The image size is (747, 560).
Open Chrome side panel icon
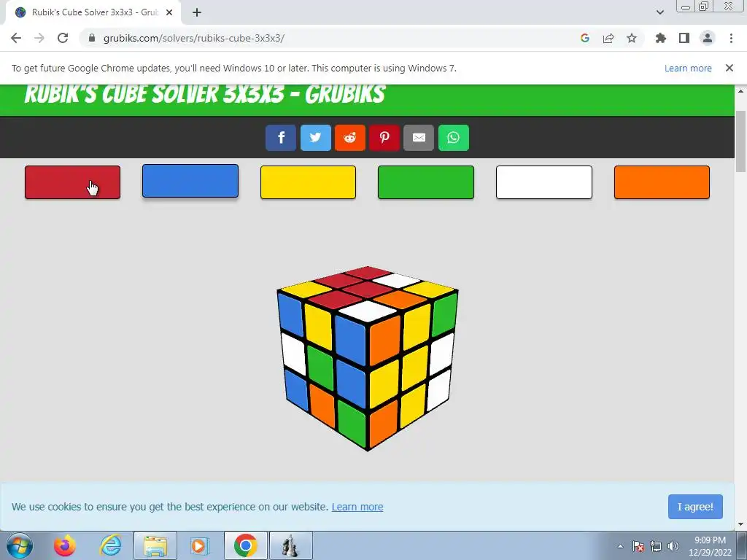[684, 38]
